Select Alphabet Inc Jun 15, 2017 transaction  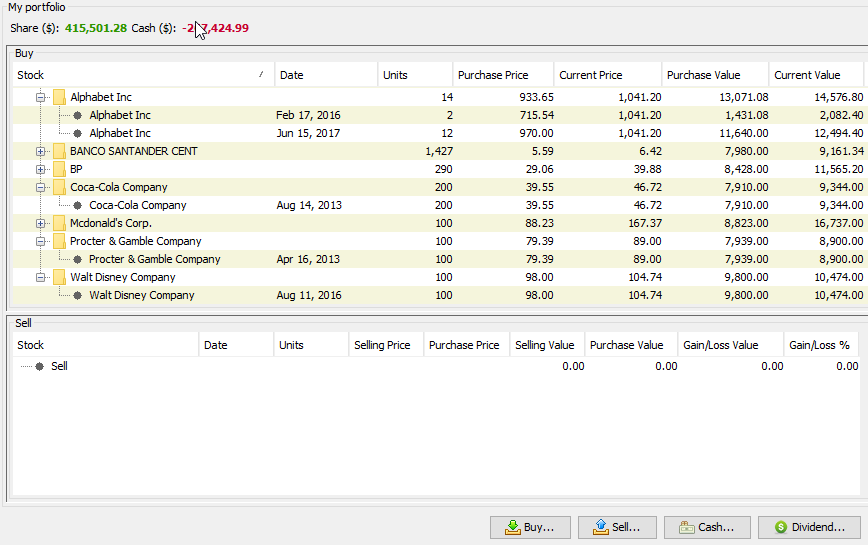(x=438, y=133)
